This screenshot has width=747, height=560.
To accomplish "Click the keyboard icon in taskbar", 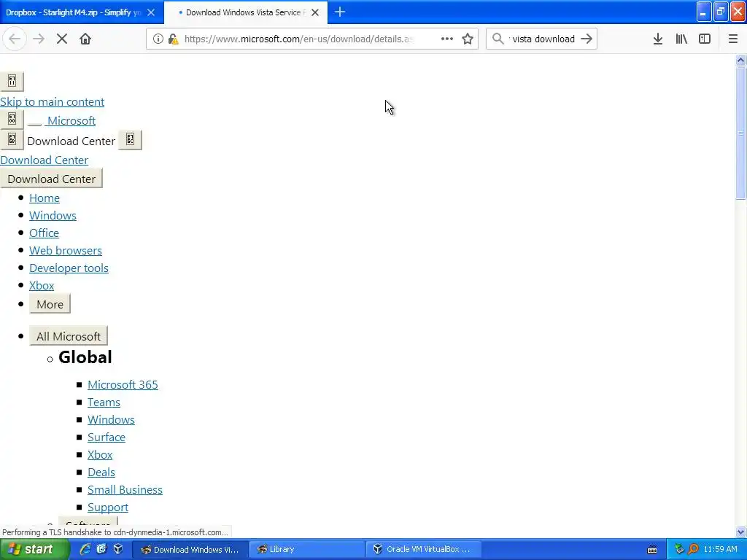I will 652,550.
